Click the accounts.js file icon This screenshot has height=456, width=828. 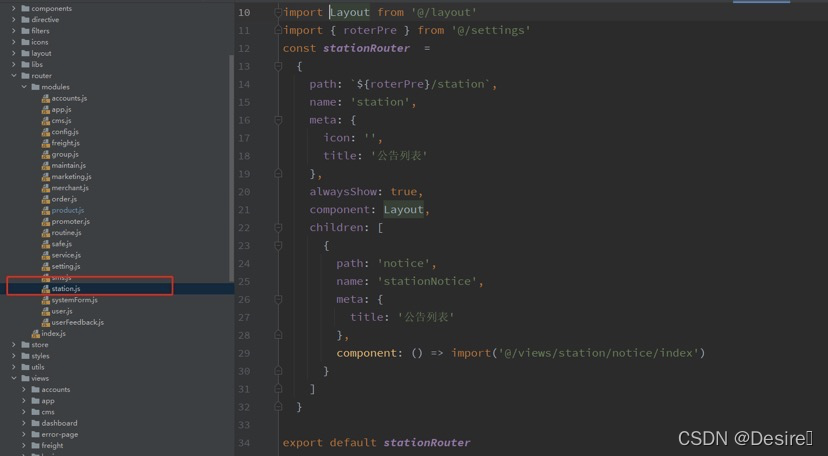[x=46, y=98]
